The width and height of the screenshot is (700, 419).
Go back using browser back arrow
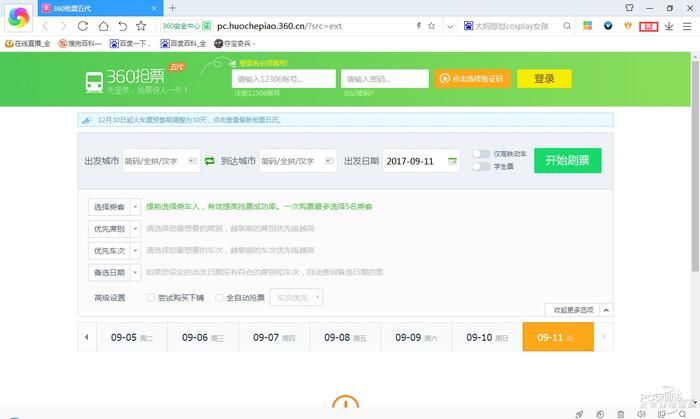[x=45, y=26]
